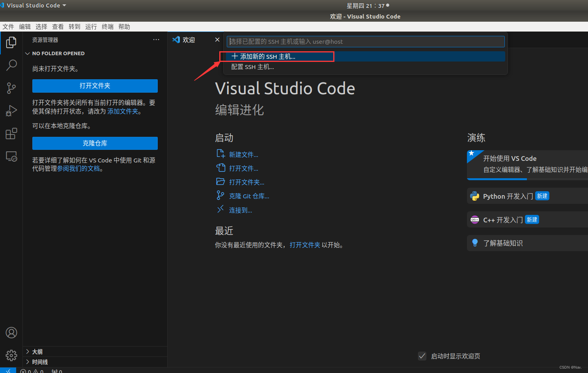
Task: Toggle the 启动时显示欢迎页 checkbox
Action: click(422, 356)
